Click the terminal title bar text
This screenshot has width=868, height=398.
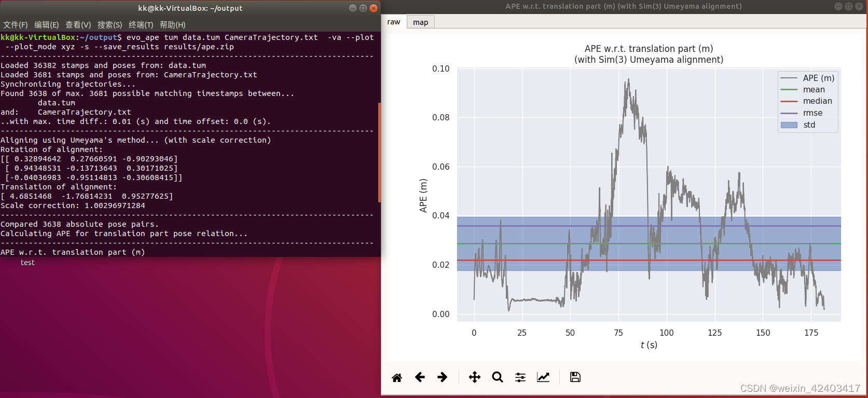pyautogui.click(x=190, y=8)
